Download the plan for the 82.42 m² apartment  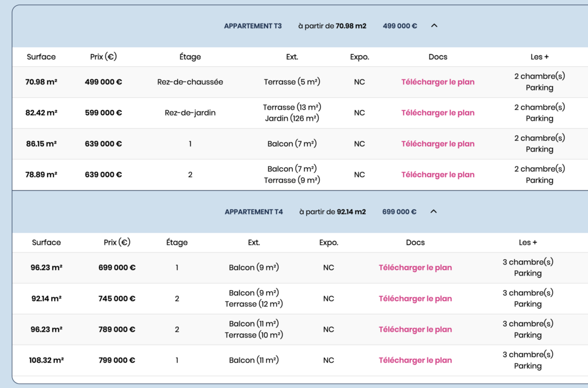pos(438,113)
